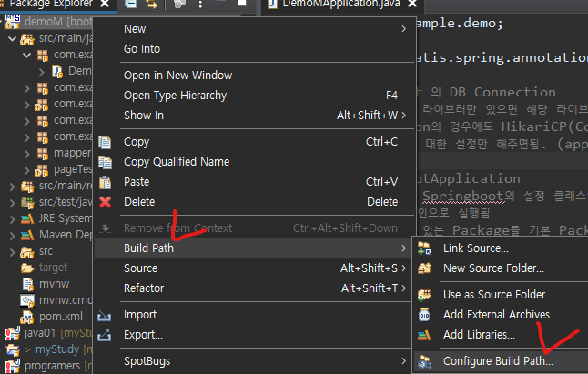Choose New Source Folder...
This screenshot has height=374, width=588.
(x=501, y=268)
